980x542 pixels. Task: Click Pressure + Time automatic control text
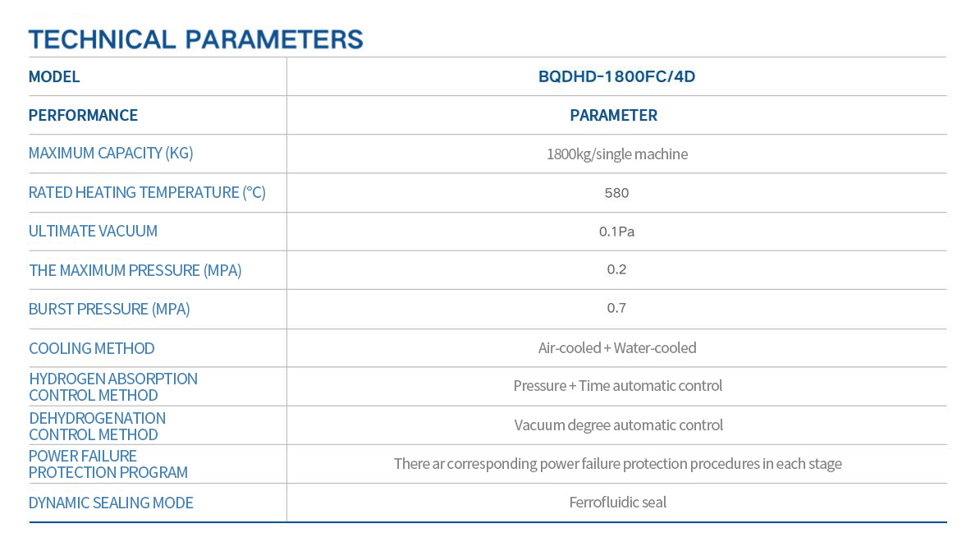pos(618,386)
